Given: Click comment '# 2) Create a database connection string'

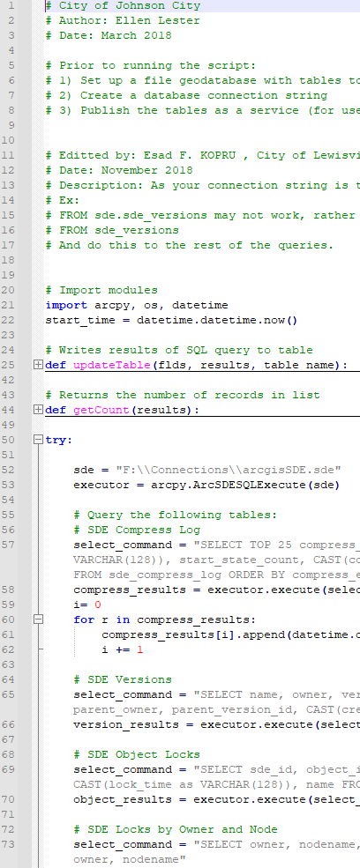Looking at the screenshot, I should pyautogui.click(x=186, y=96).
